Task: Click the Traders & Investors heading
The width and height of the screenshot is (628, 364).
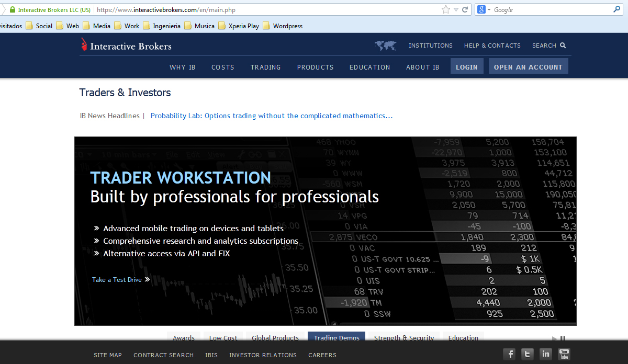Action: pyautogui.click(x=125, y=93)
